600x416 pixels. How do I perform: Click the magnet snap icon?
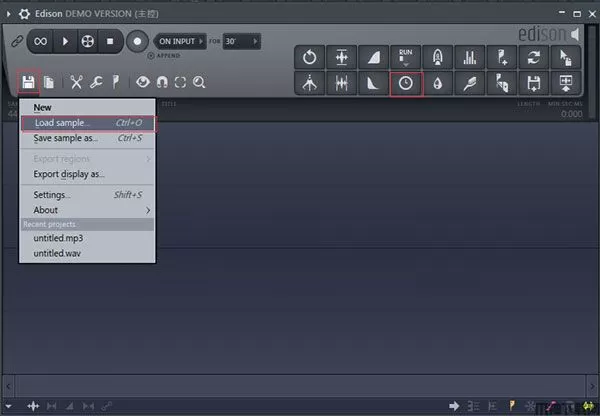point(162,82)
